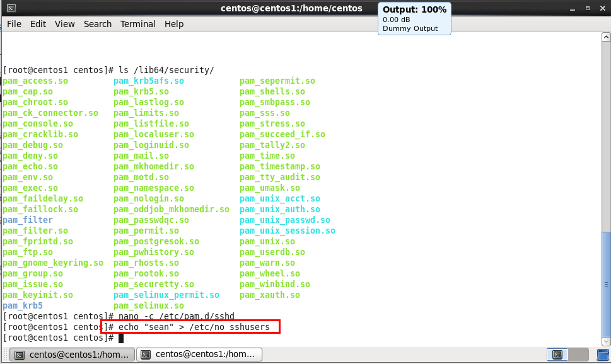This screenshot has height=364, width=611.
Task: Minimize the terminal window
Action: point(573,9)
